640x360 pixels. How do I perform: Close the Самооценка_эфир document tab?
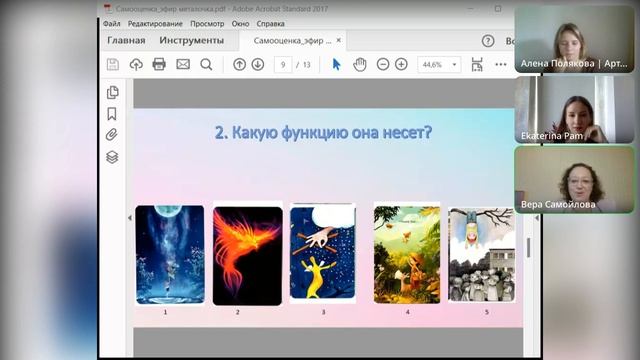pos(338,40)
